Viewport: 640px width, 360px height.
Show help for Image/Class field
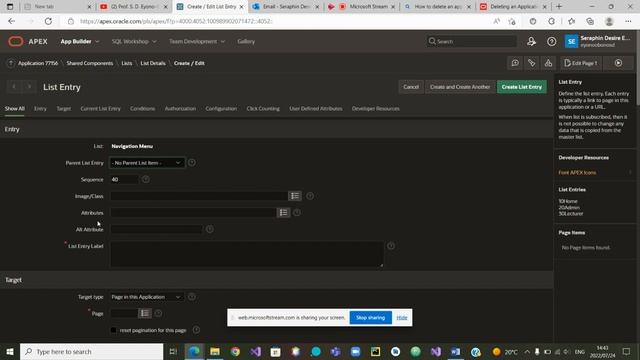310,196
